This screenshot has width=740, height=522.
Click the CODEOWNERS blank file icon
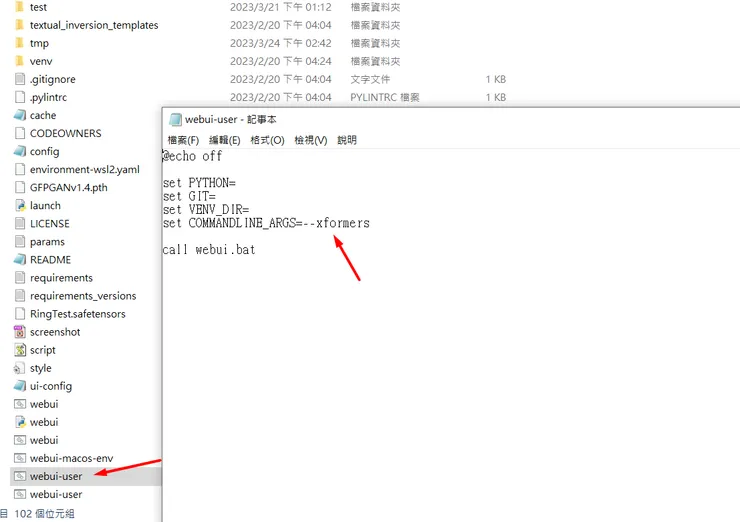20,133
